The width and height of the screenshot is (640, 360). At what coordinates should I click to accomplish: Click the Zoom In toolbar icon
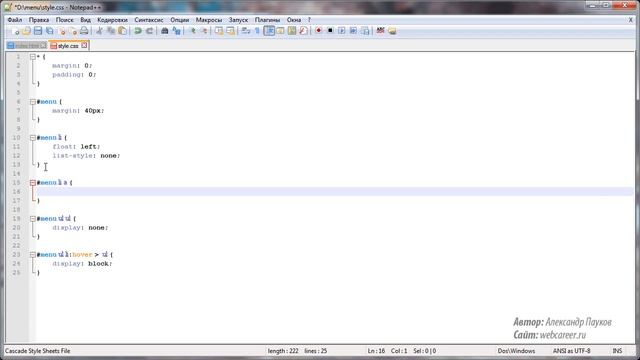pos(193,31)
